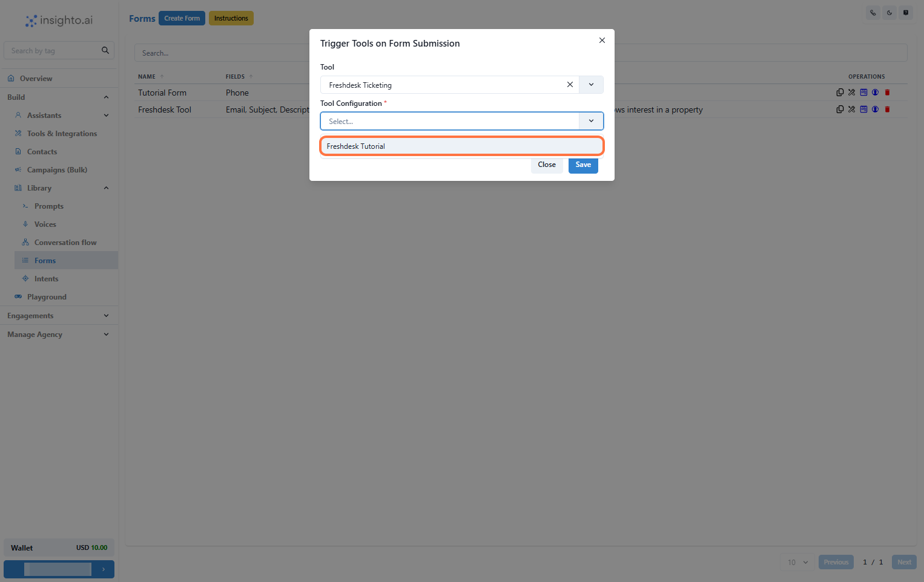Go to the Forms library page

point(45,260)
